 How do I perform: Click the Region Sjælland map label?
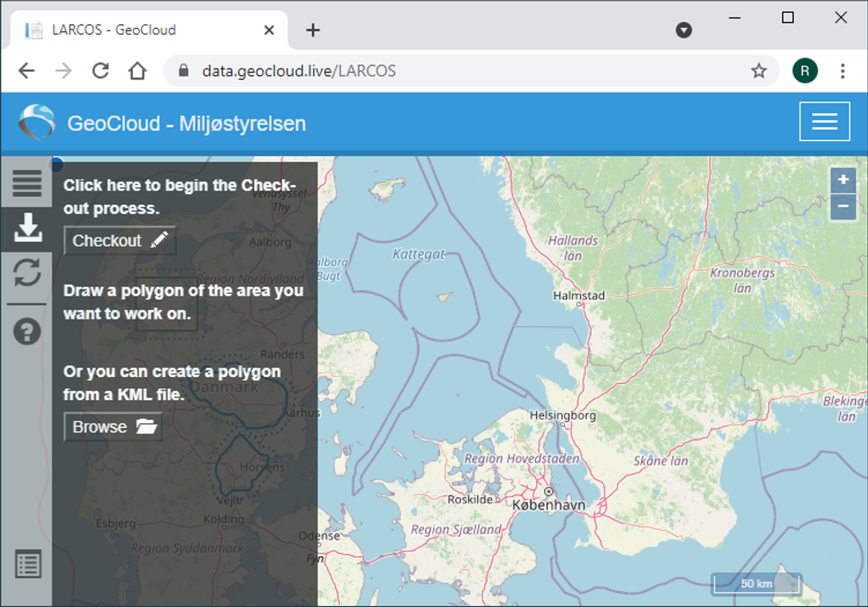click(456, 530)
